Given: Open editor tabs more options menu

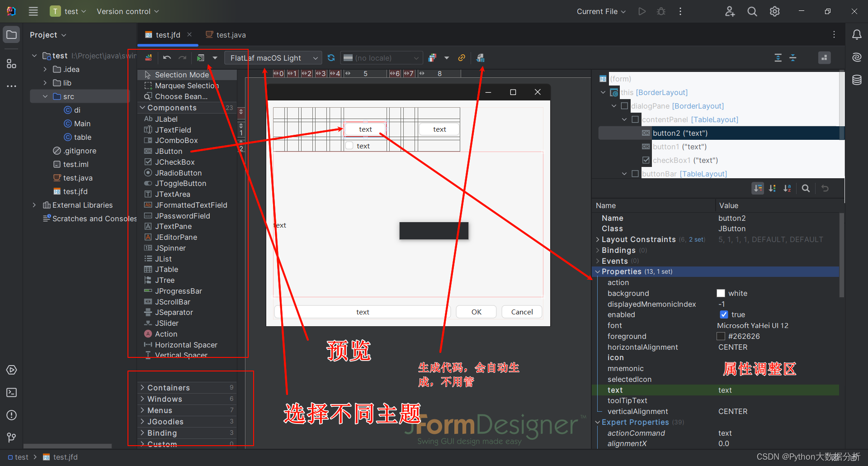Looking at the screenshot, I should click(834, 35).
